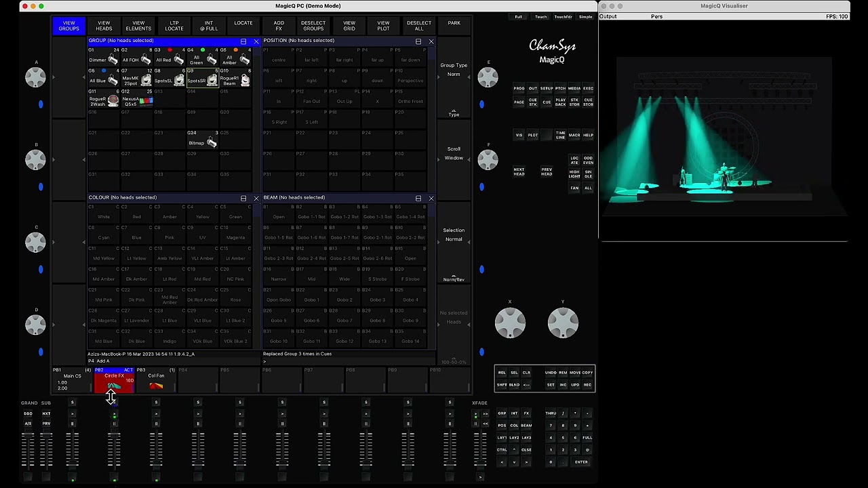Click the Grand master fader
The width and height of the screenshot is (868, 488).
tap(28, 450)
